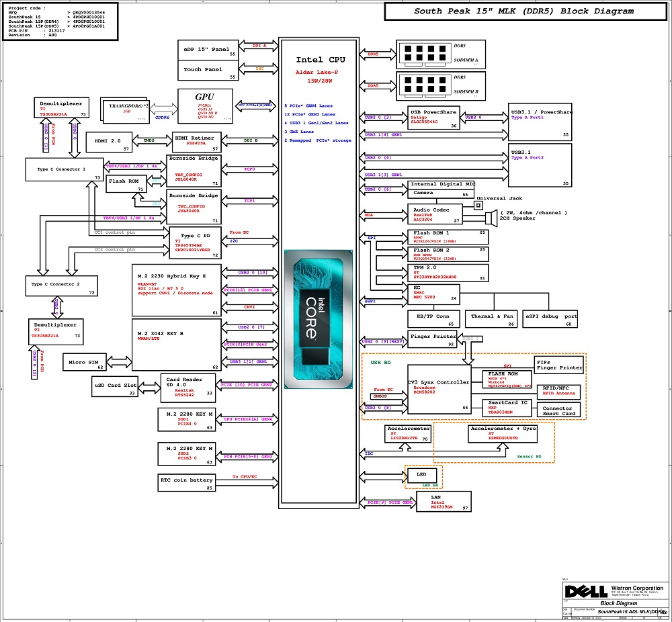The height and width of the screenshot is (622, 672).
Task: Click the Type C PD block
Action: click(x=196, y=243)
